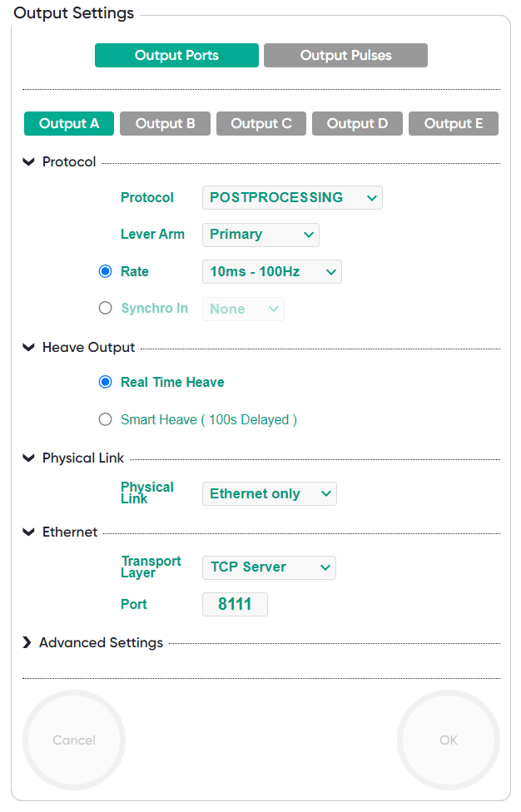Collapse the Protocol section chevron
This screenshot has width=521, height=812.
29,162
